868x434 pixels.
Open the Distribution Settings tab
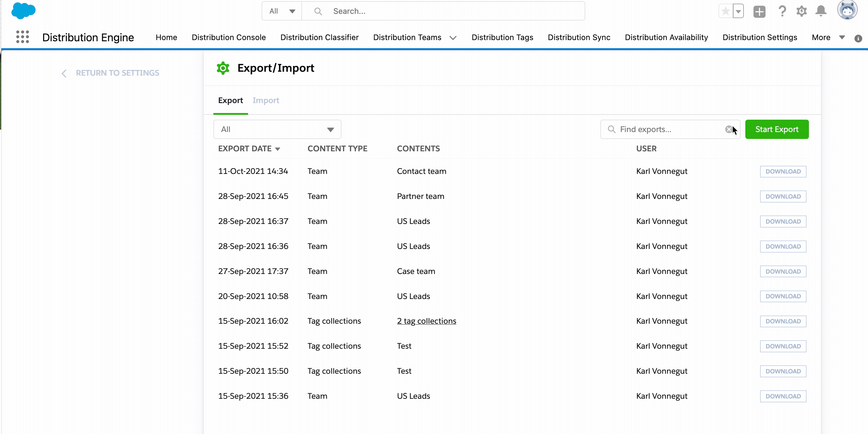pos(760,37)
